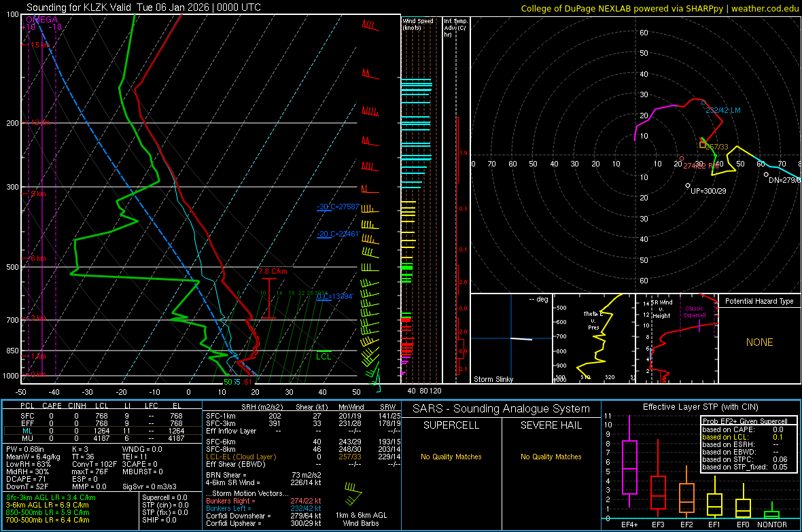Click the 'based on STPC: 0.06' line
This screenshot has width=802, height=532.
pyautogui.click(x=745, y=459)
